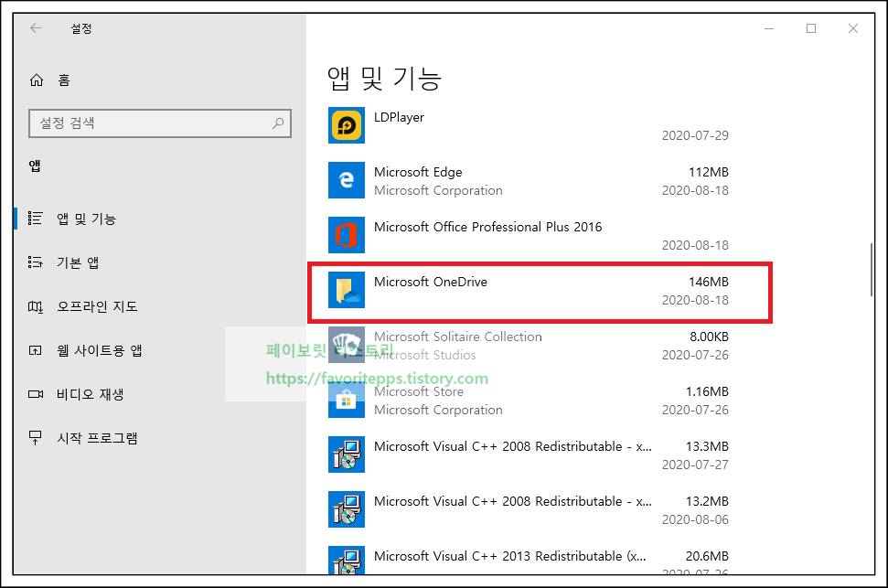Open the 오프라인 지도 page

(x=97, y=306)
